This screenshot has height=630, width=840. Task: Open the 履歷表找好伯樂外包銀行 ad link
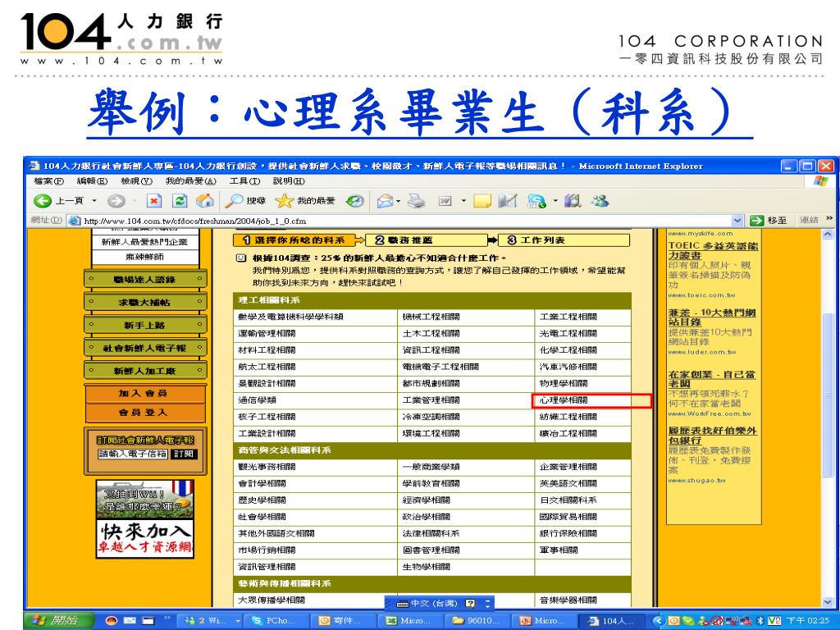pos(713,436)
